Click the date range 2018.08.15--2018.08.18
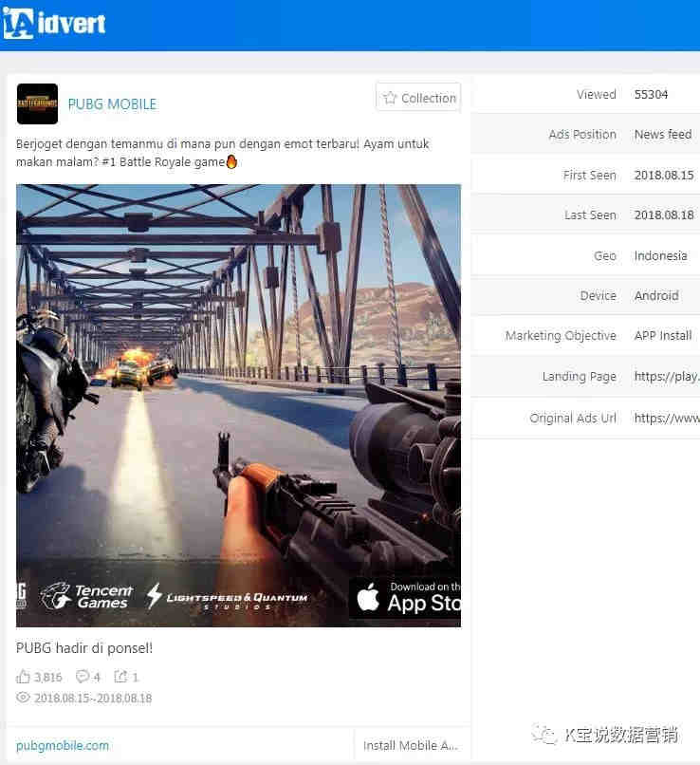Viewport: 700px width, 765px height. pyautogui.click(x=93, y=699)
